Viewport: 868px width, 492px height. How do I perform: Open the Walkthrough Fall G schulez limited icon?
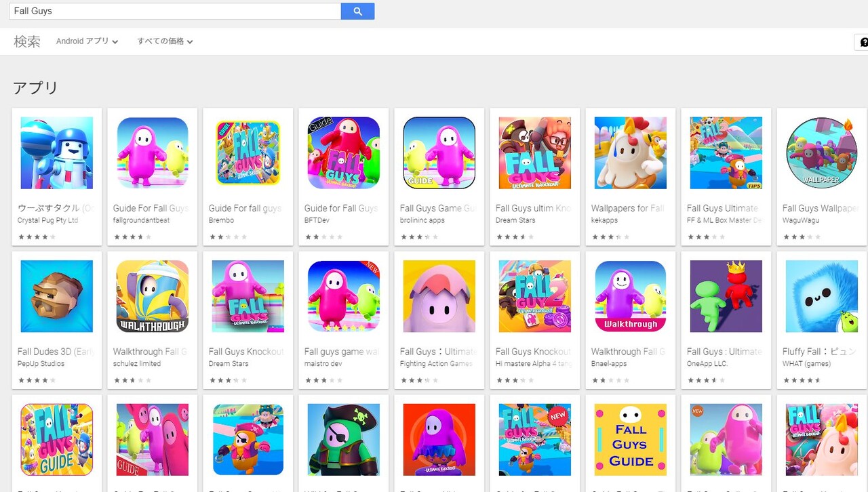(153, 296)
